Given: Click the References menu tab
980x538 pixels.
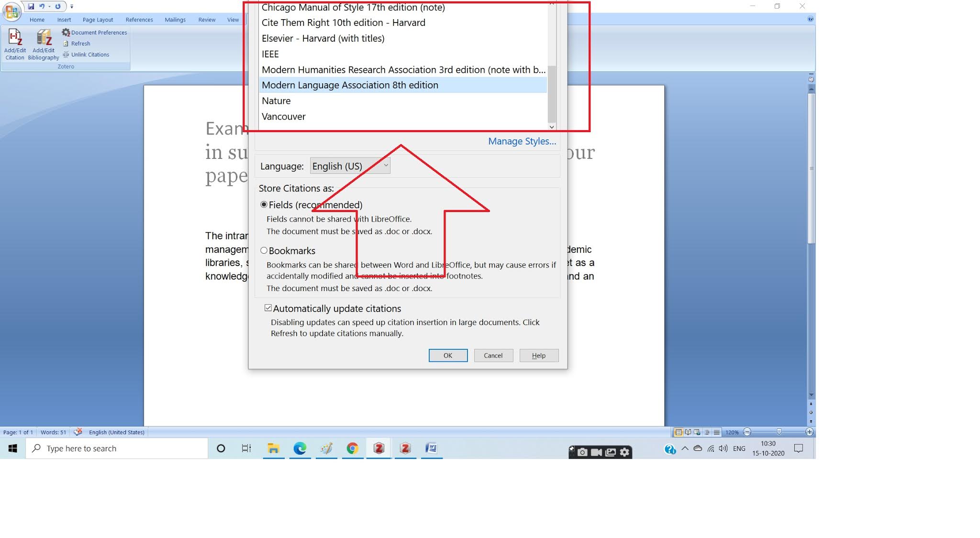Looking at the screenshot, I should pos(138,19).
